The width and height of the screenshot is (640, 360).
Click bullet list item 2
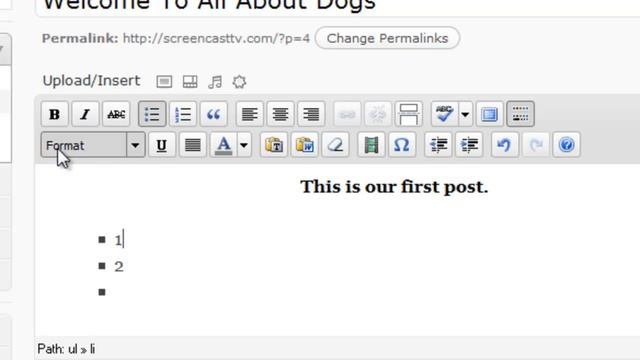(119, 267)
